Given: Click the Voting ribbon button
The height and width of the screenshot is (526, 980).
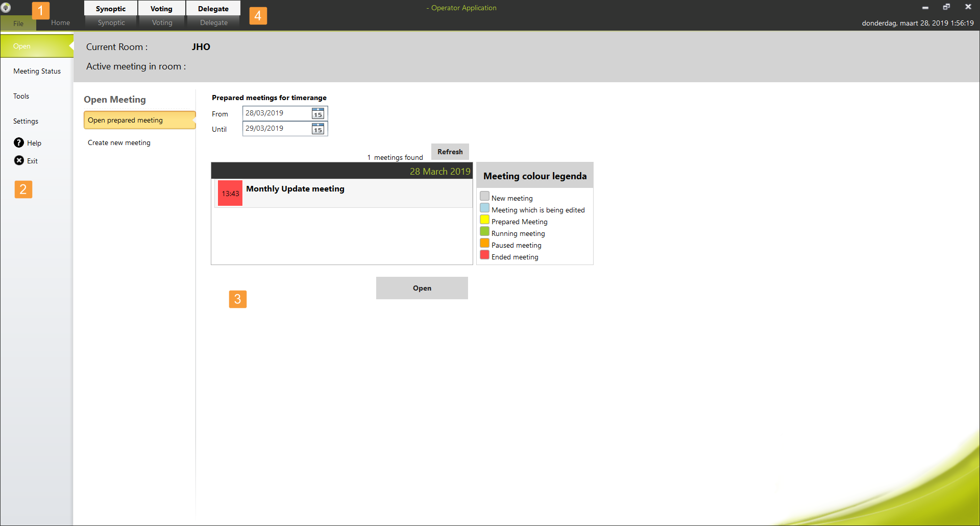Looking at the screenshot, I should (x=161, y=9).
